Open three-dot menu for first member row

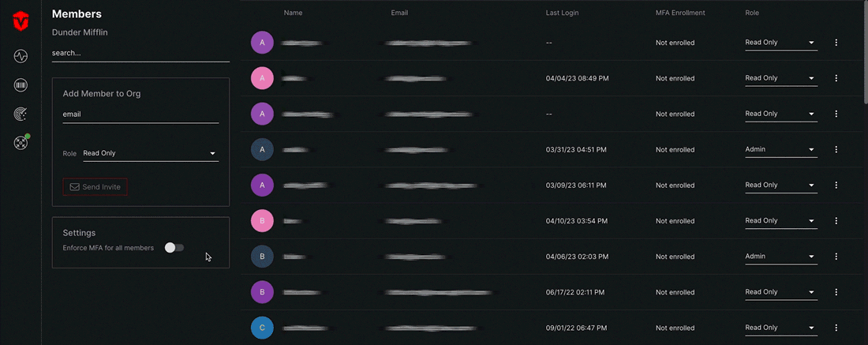(x=836, y=43)
